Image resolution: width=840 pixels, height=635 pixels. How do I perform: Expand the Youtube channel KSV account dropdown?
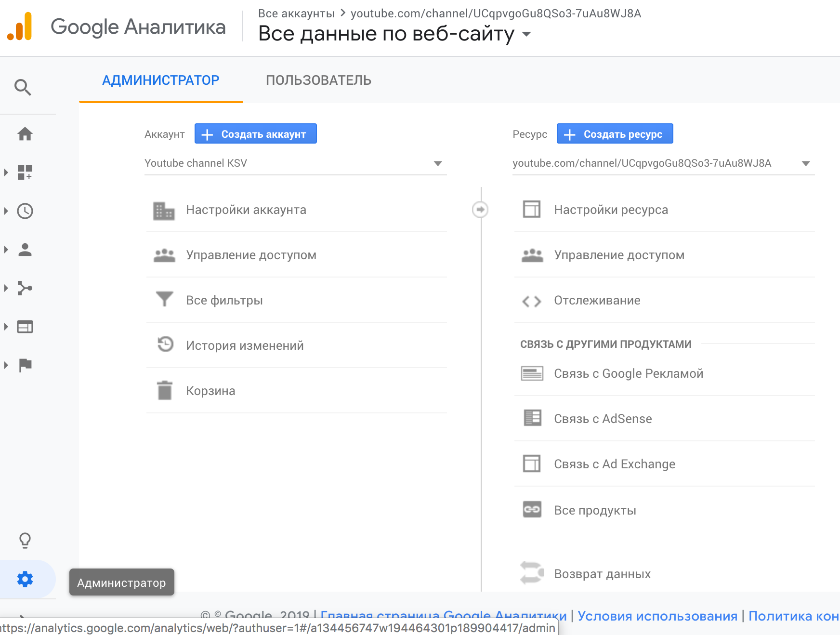pos(296,163)
